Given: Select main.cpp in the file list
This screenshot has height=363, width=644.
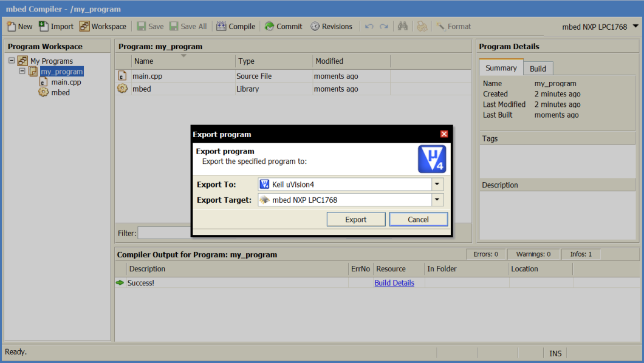Looking at the screenshot, I should [x=148, y=76].
